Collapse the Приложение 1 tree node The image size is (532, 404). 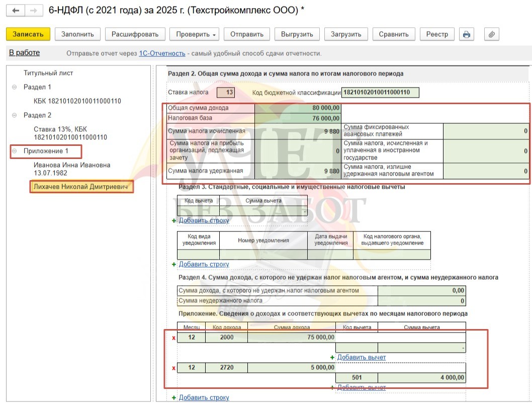coord(14,151)
